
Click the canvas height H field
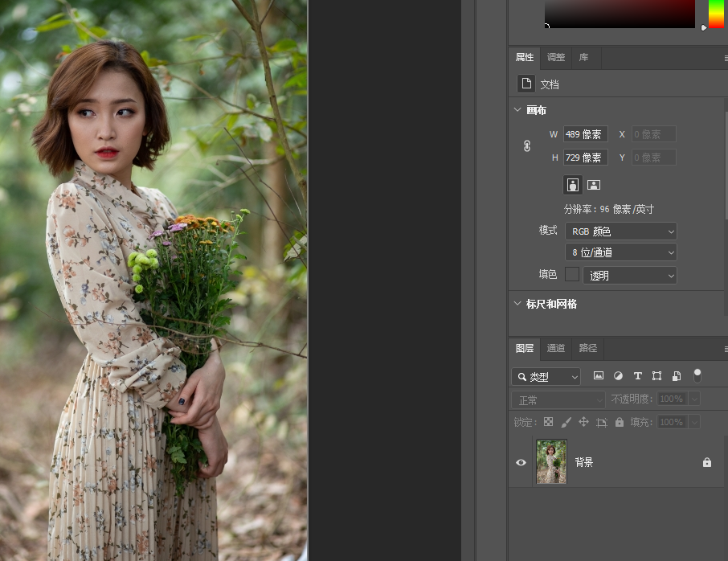[586, 158]
